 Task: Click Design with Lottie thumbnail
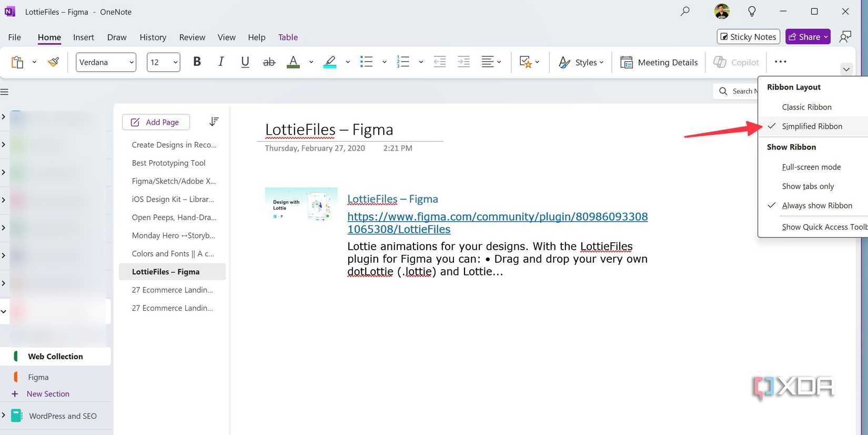301,204
